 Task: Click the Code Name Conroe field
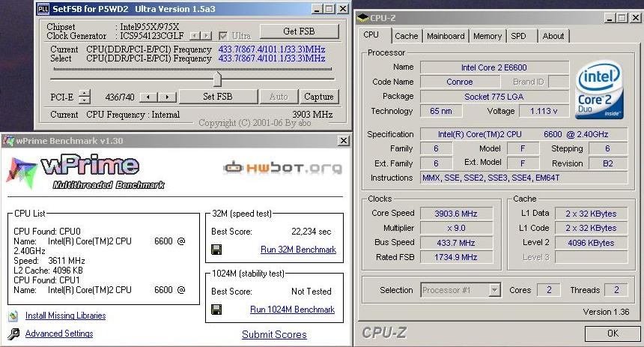click(x=460, y=82)
